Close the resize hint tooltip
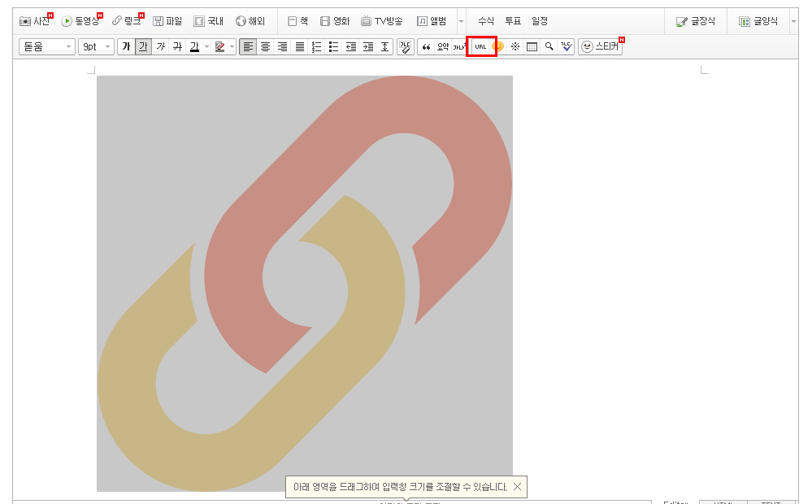This screenshot has height=504, width=812. click(x=517, y=486)
